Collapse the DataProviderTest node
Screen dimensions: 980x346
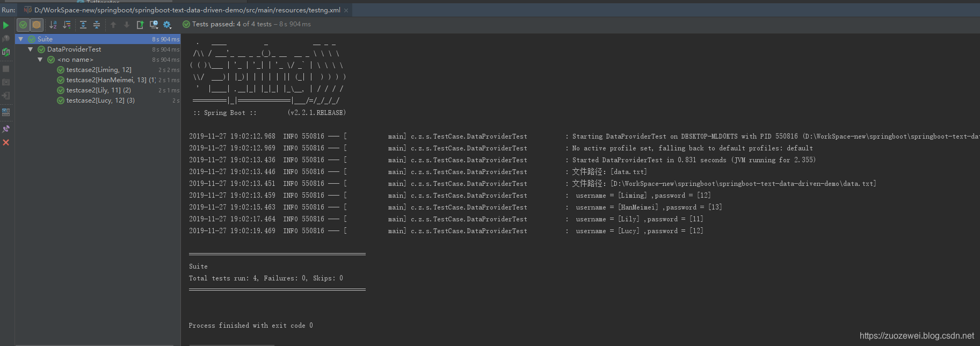tap(31, 49)
